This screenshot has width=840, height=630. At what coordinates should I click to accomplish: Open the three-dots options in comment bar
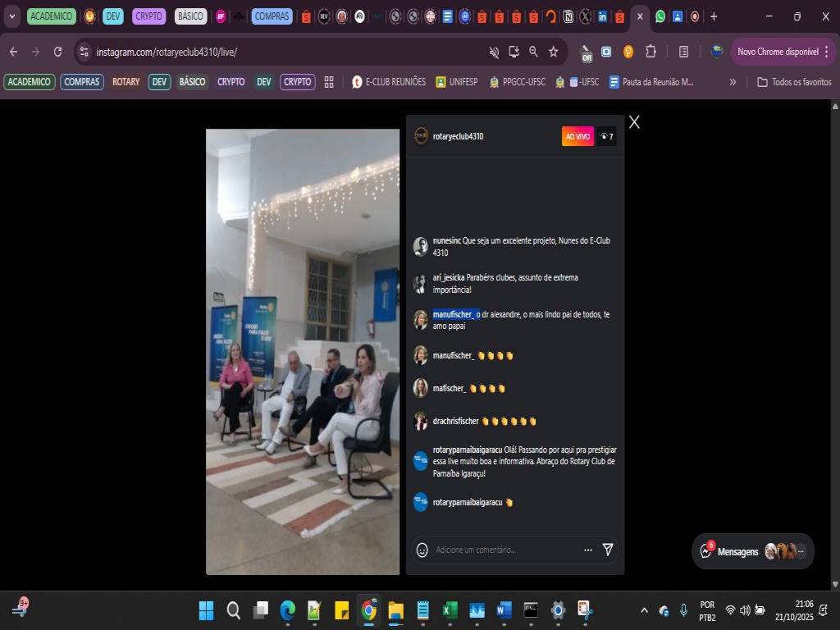coord(587,550)
